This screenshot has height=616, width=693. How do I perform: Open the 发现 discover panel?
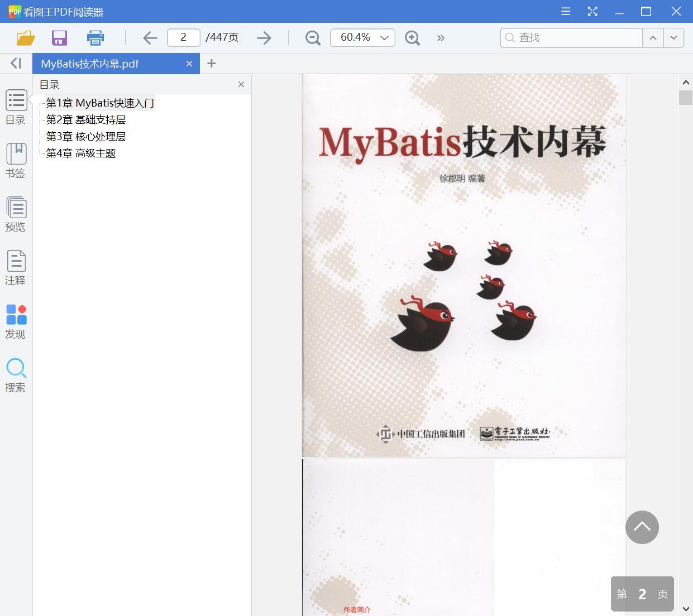pos(16,321)
